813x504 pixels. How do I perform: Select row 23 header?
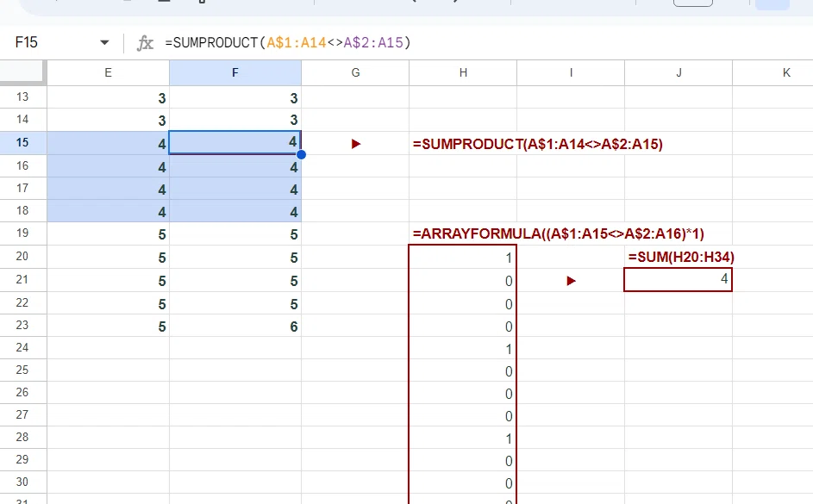[22, 326]
